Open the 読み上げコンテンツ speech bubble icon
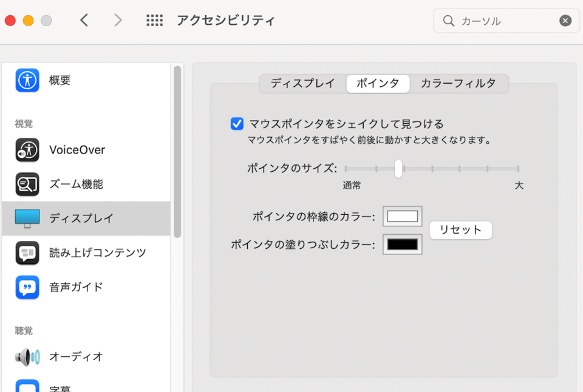Image resolution: width=583 pixels, height=392 pixels. pyautogui.click(x=27, y=253)
